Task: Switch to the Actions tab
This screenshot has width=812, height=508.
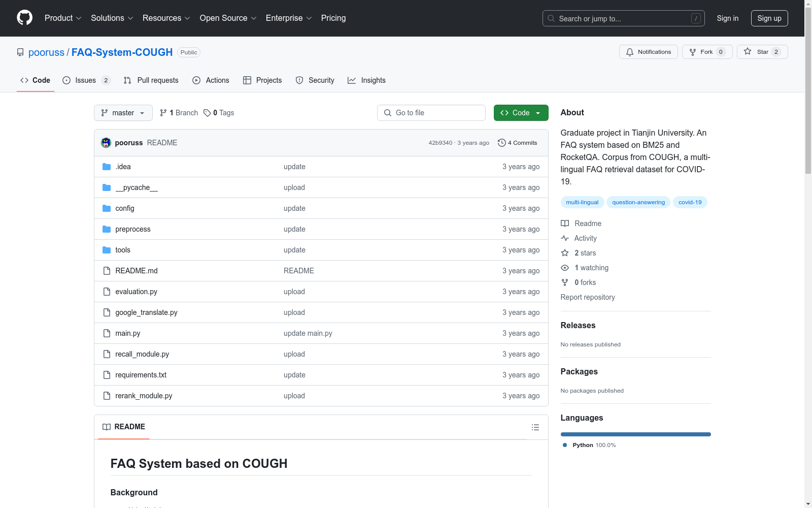Action: tap(211, 80)
